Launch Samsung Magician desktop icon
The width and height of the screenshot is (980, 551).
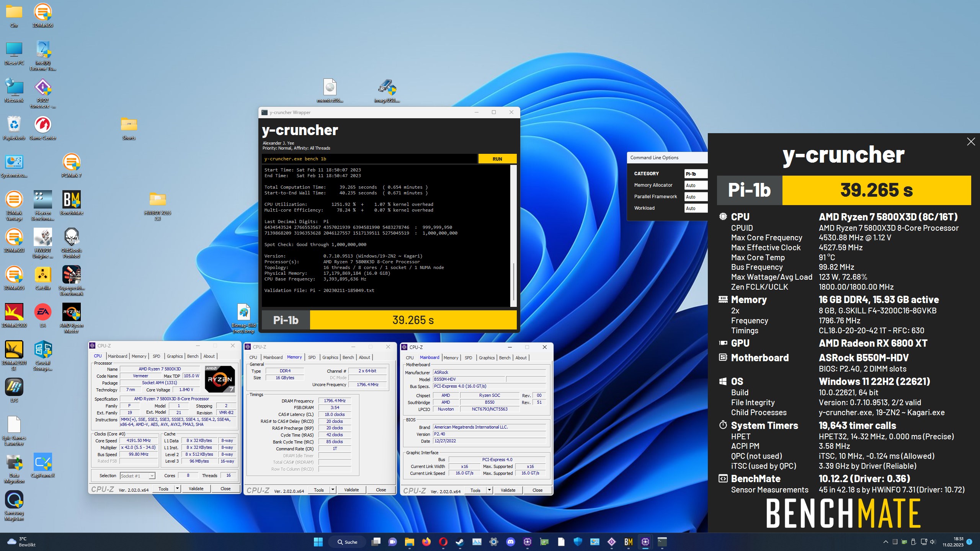tap(14, 505)
